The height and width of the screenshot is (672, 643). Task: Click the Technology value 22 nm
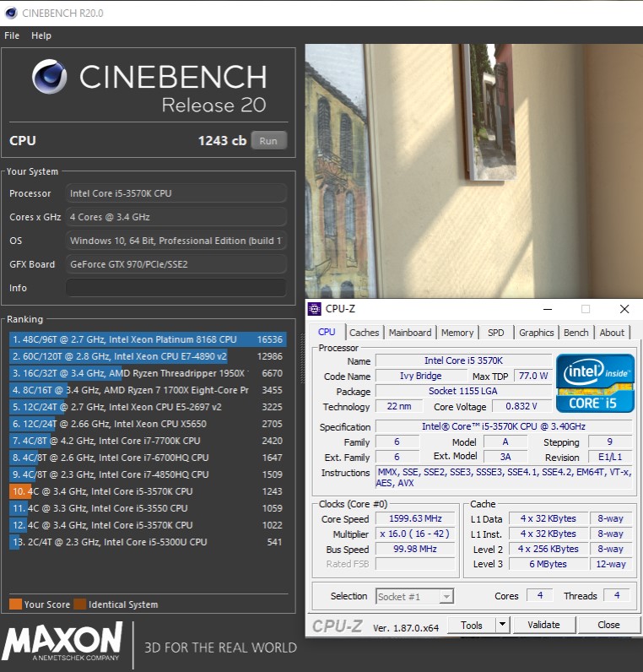coord(399,406)
